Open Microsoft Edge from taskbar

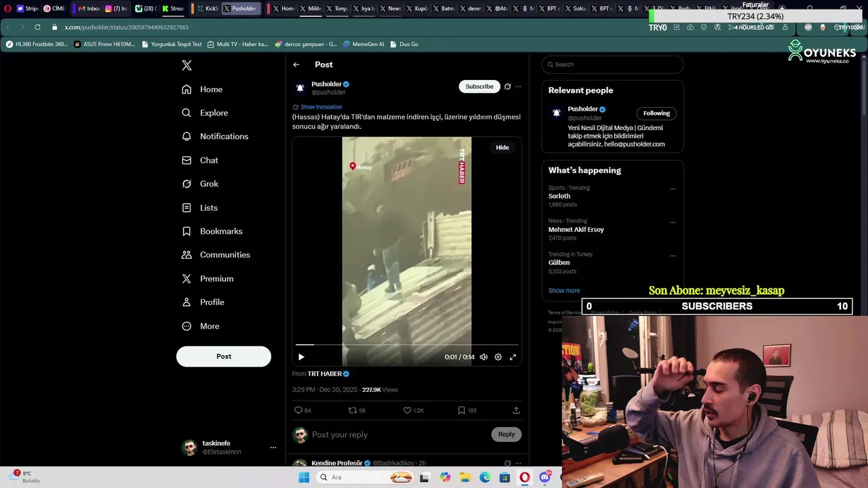485,477
